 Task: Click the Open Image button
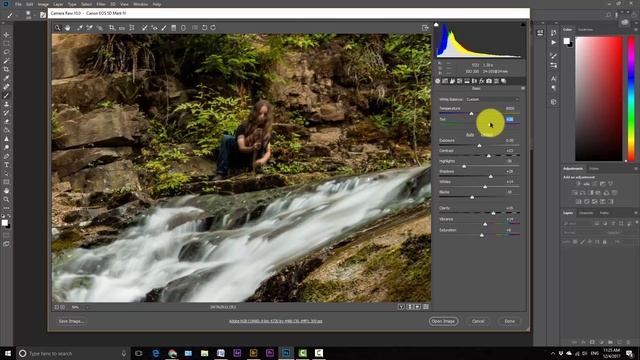coord(443,321)
